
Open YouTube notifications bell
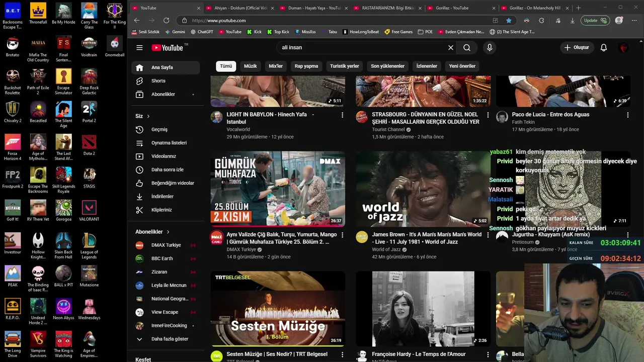coord(604,47)
